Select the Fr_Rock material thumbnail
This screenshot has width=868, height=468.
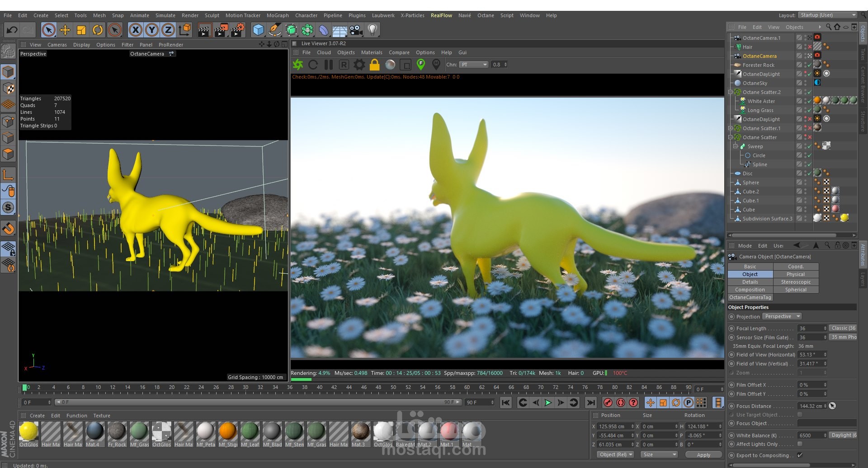[117, 431]
